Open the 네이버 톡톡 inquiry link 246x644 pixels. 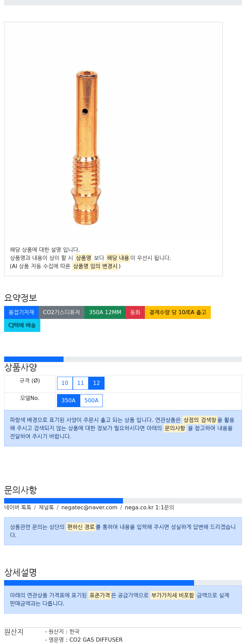18,508
